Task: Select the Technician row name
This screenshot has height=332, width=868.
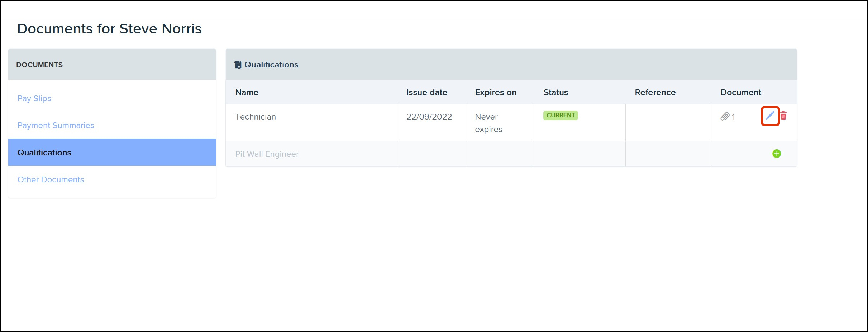Action: [x=256, y=116]
